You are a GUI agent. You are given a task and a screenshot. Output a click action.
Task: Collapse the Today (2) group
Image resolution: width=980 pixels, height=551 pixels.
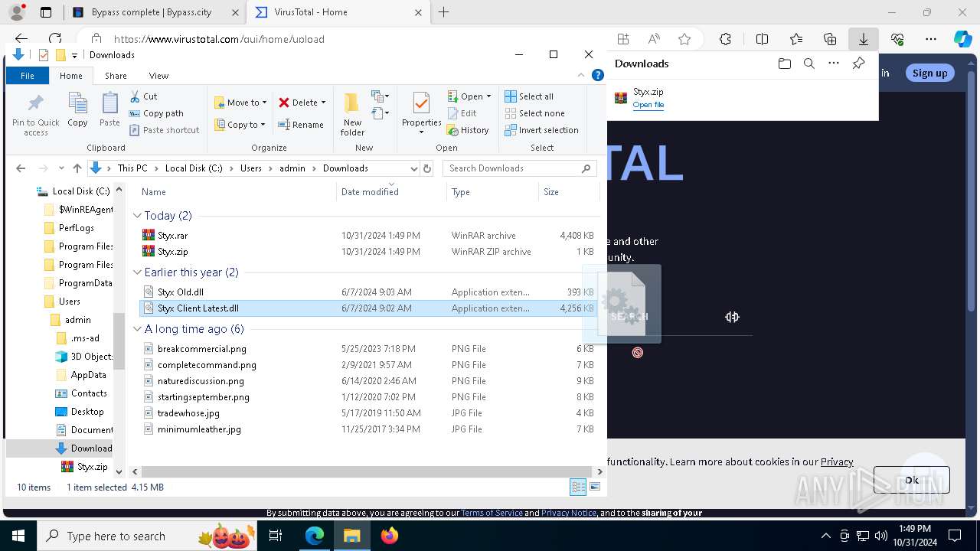[137, 216]
